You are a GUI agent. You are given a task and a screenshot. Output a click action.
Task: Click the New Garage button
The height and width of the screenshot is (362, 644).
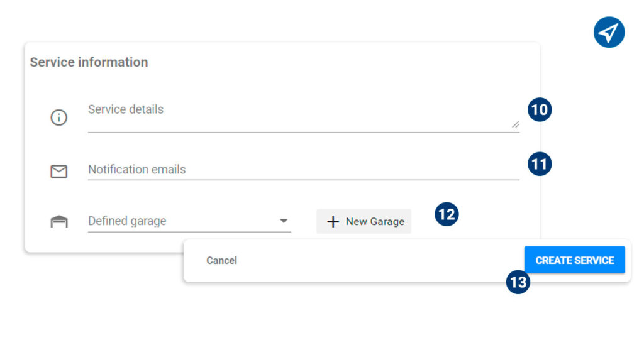(x=364, y=221)
